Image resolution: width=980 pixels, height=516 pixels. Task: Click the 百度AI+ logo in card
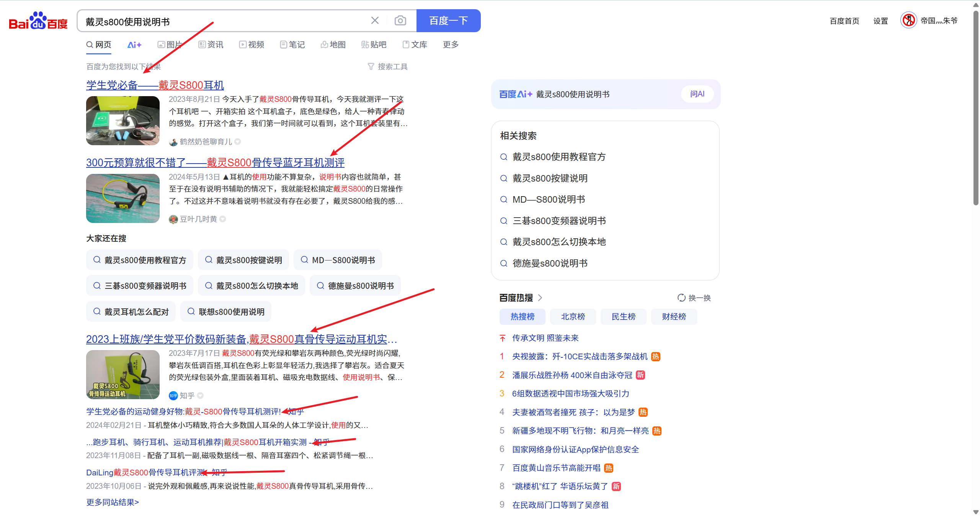click(x=516, y=94)
